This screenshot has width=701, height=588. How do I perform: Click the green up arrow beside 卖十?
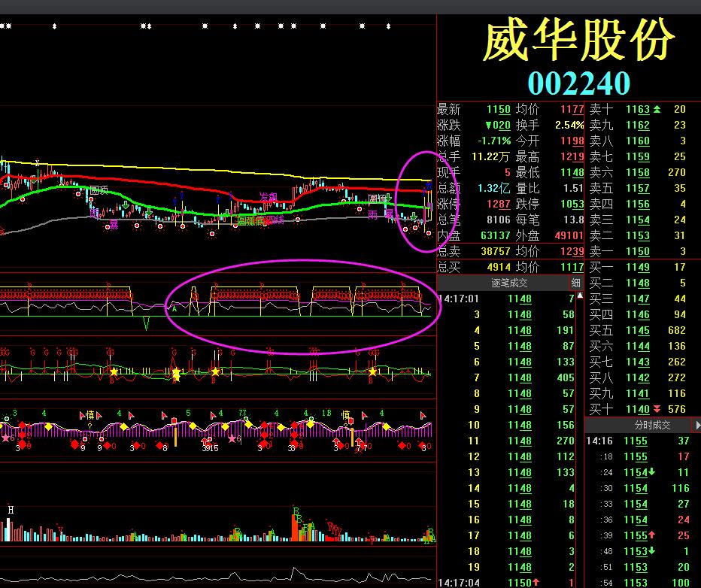[x=657, y=109]
